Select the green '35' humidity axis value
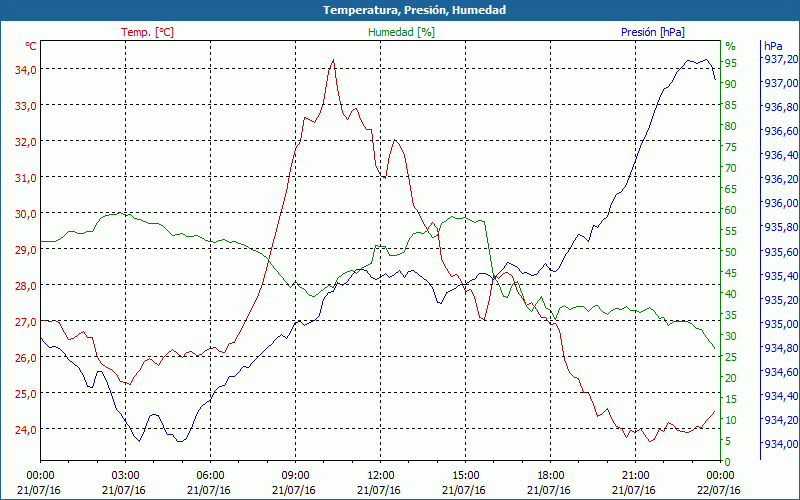This screenshot has width=800, height=500. point(731,316)
